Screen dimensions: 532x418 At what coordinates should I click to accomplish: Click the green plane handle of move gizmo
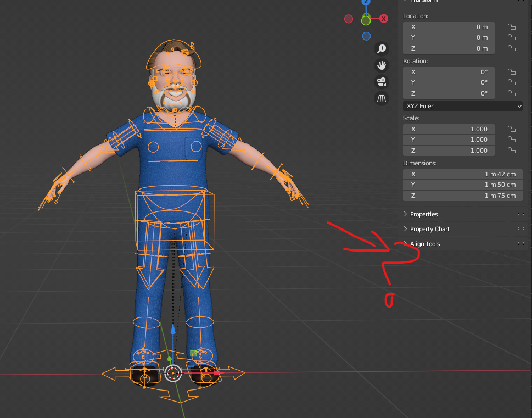(193, 354)
